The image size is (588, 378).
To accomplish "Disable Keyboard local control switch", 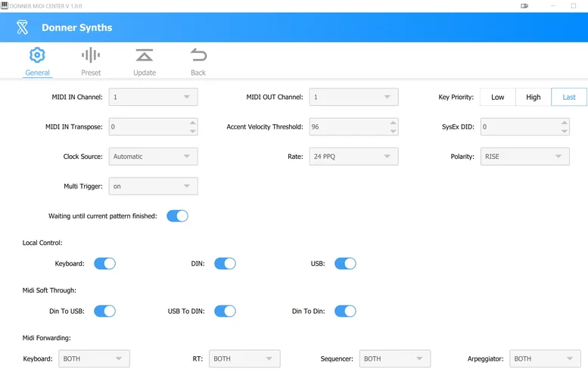I will click(x=104, y=264).
